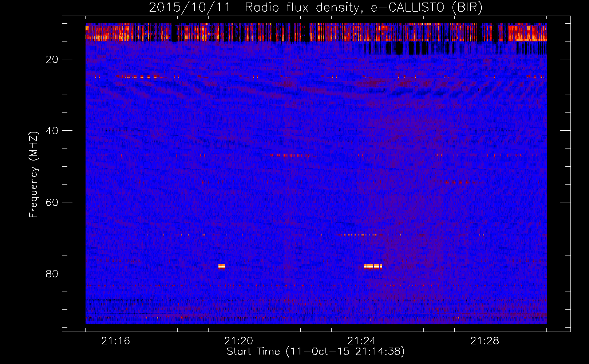589x364 pixels.
Task: Select the 20 MHz frequency tick label
Action: pyautogui.click(x=52, y=59)
